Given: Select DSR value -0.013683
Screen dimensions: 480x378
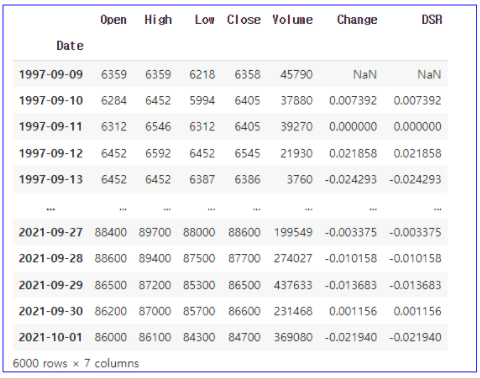Looking at the screenshot, I should [415, 285].
